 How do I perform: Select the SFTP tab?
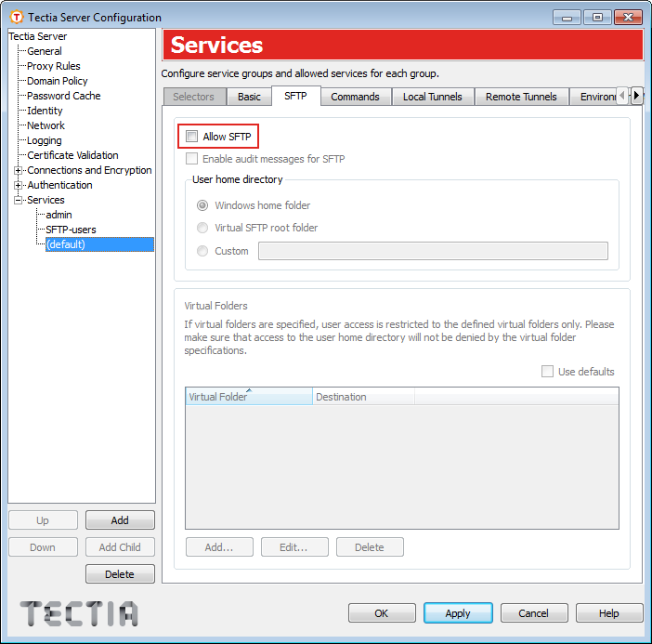point(295,96)
